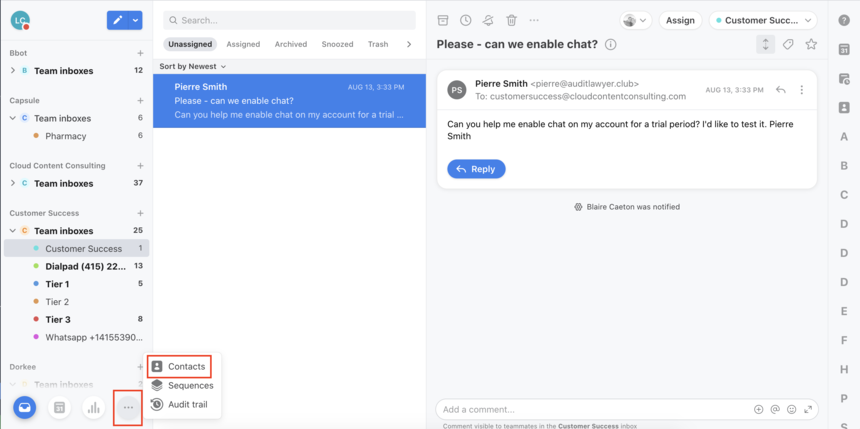Mute notifications with the bell icon
Screen dimensions: 860x429
(488, 20)
